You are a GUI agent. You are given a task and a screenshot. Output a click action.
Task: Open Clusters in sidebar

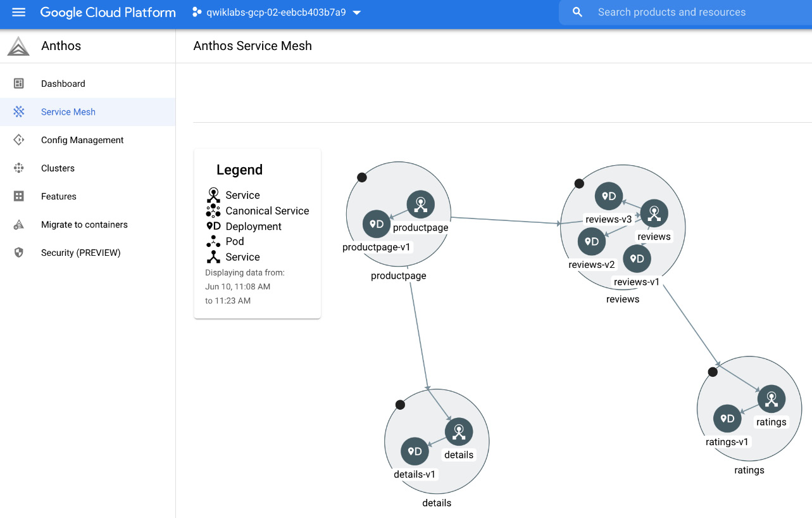88,168
